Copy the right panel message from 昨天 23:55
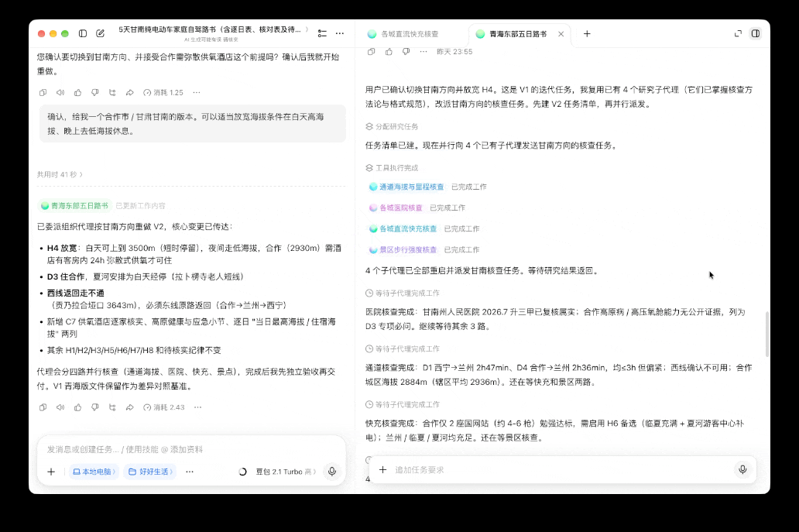The height and width of the screenshot is (532, 799). coord(372,51)
